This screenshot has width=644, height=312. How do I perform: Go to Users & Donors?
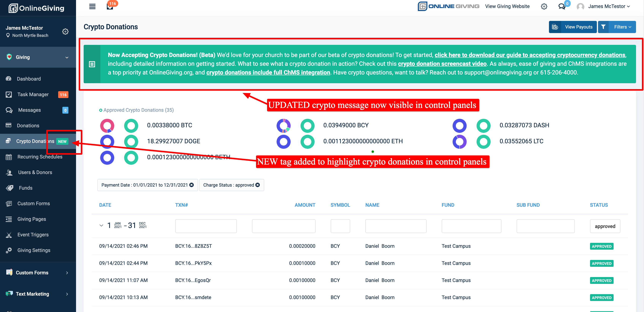click(x=35, y=173)
